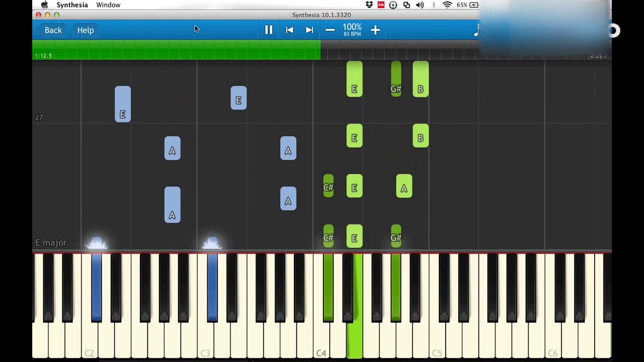Click measure number 27 label

coord(39,117)
